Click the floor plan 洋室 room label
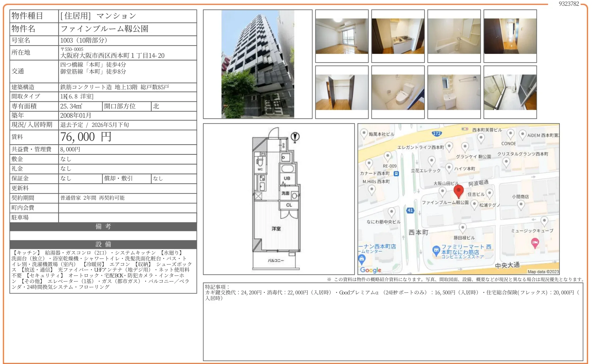Screen dimensions: 592x364 click(276, 228)
